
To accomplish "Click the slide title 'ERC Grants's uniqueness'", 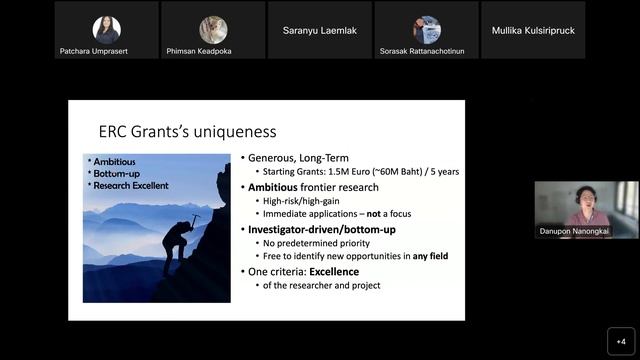I will 187,132.
